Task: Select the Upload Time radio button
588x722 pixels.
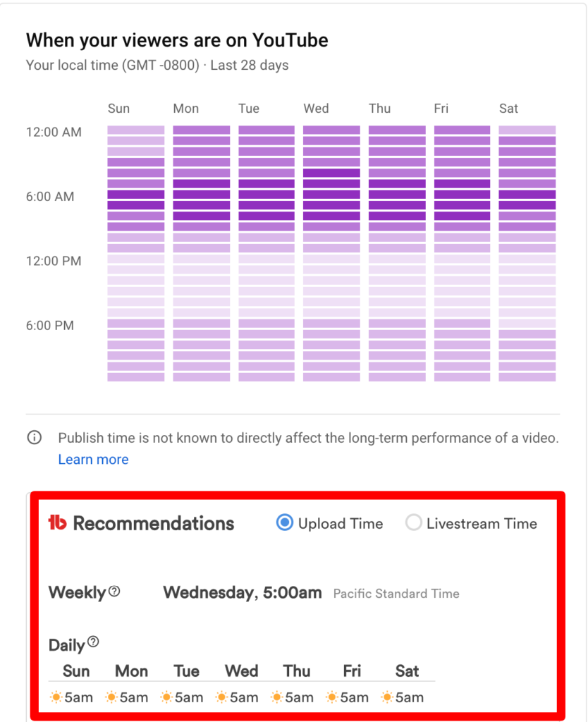Action: click(x=283, y=523)
